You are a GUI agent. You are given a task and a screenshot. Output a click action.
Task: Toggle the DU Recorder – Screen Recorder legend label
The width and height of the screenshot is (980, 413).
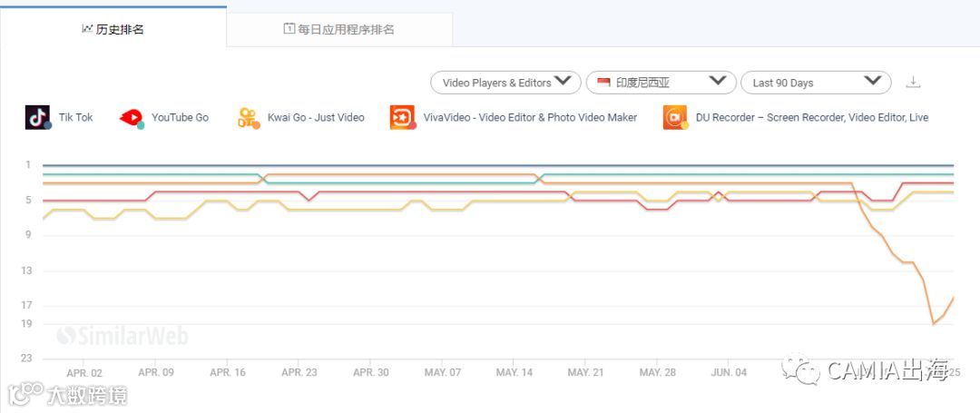pos(812,117)
